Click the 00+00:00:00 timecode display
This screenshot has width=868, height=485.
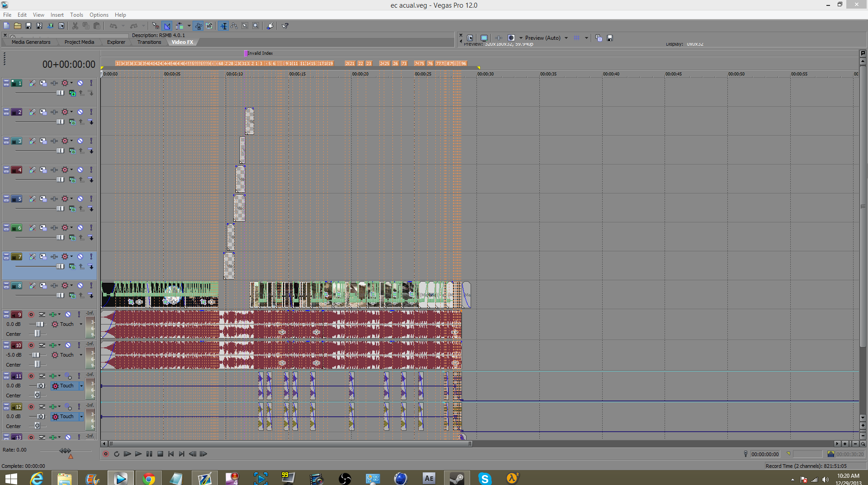(69, 65)
